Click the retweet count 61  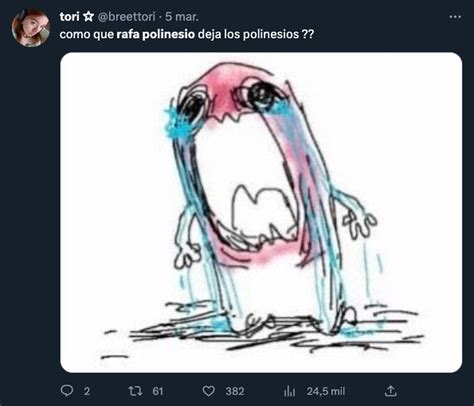158,391
